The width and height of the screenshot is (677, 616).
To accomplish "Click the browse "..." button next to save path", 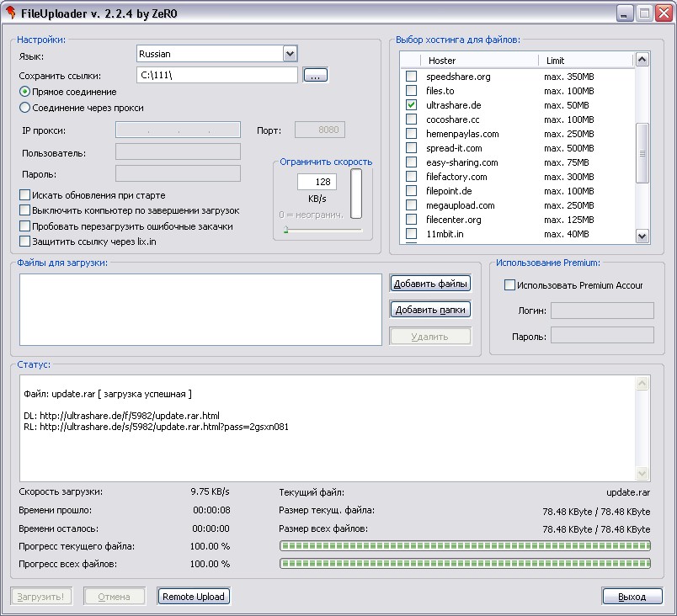I will point(316,76).
